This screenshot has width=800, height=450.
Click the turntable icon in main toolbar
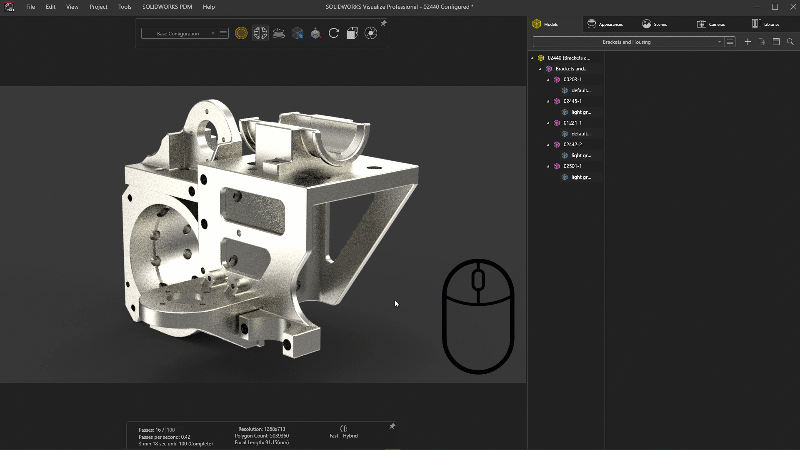(x=279, y=33)
